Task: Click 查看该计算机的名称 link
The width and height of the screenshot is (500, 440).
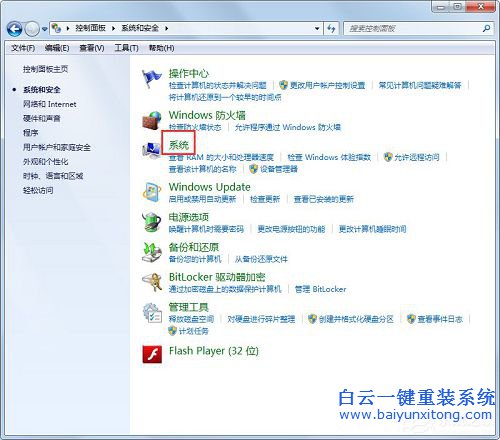Action: [202, 169]
